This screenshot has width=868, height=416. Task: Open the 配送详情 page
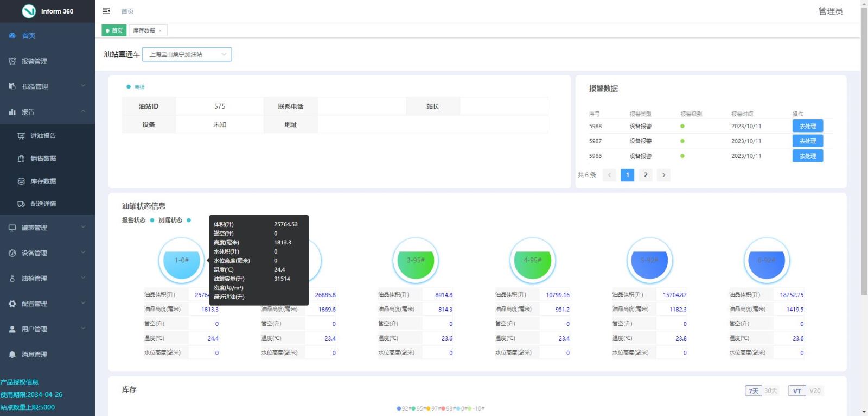point(43,204)
